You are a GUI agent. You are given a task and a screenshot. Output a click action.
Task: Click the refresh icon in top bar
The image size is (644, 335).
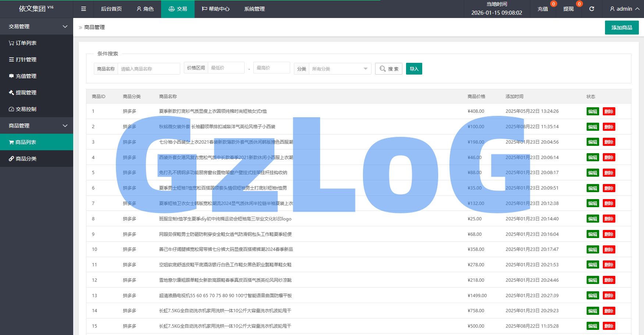point(592,9)
